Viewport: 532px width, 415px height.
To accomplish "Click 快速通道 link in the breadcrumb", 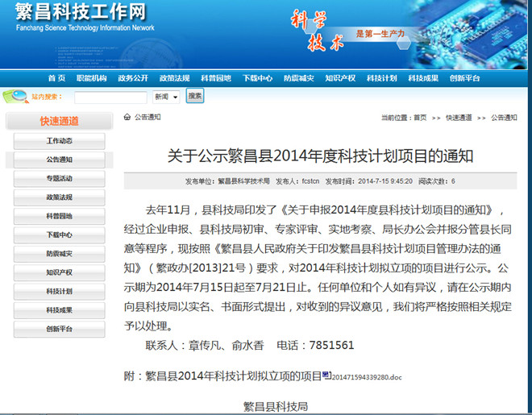I will tap(459, 118).
